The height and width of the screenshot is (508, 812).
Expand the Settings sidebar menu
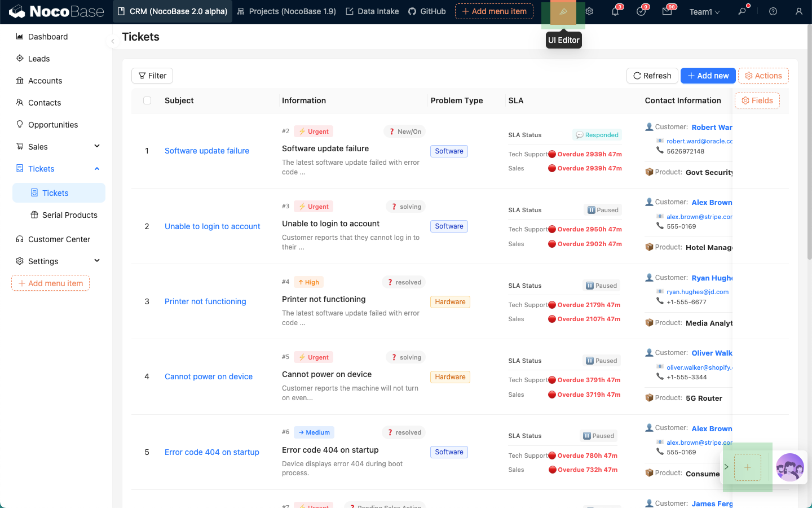(97, 261)
